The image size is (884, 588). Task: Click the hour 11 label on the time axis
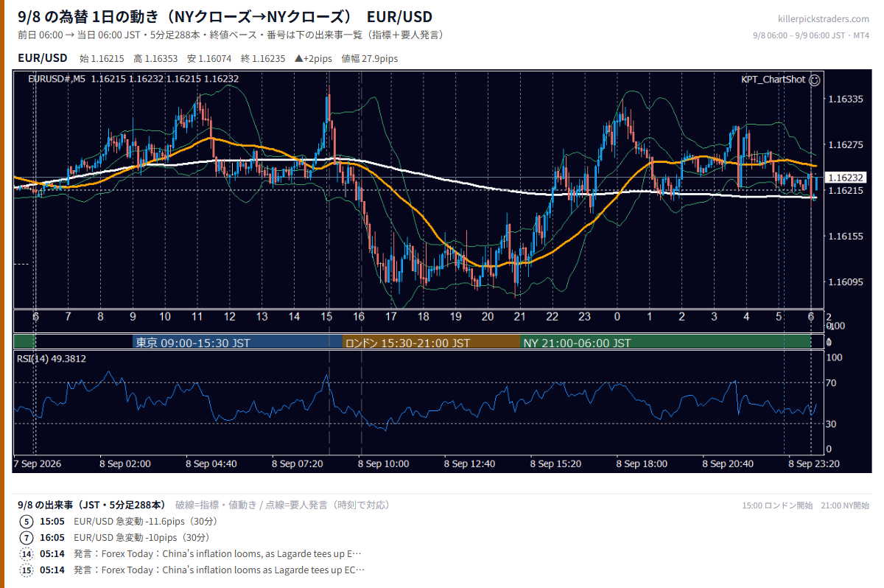[x=197, y=317]
